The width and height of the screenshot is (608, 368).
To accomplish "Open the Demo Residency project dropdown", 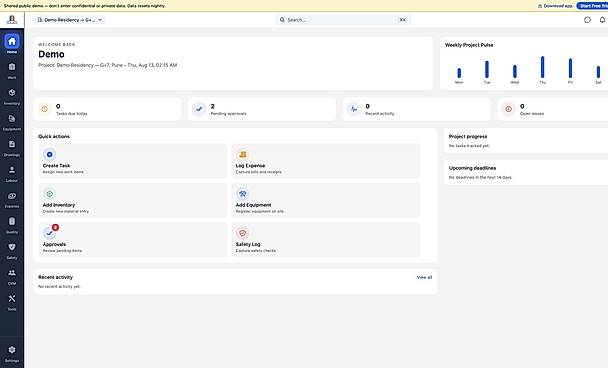I will (x=70, y=20).
